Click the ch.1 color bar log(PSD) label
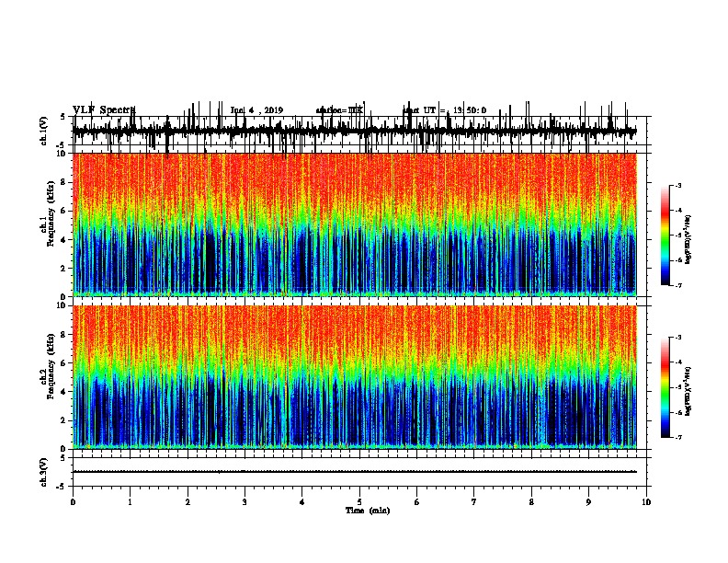 point(688,239)
